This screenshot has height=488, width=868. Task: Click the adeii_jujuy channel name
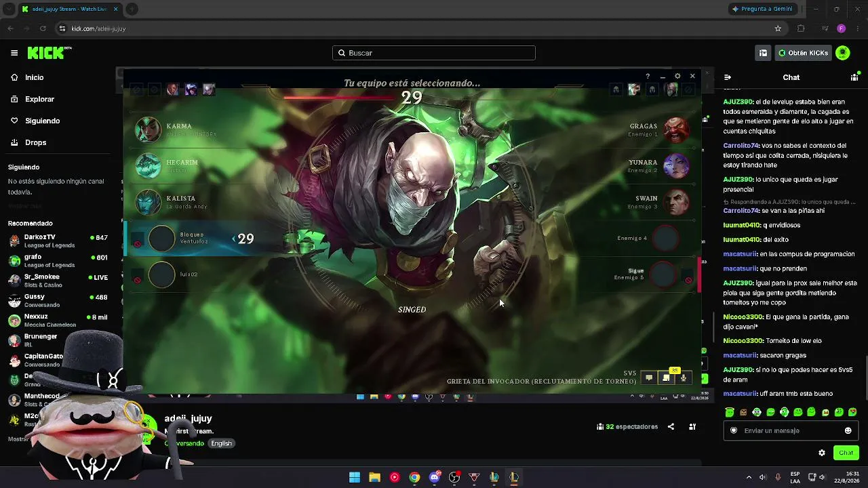pyautogui.click(x=188, y=418)
